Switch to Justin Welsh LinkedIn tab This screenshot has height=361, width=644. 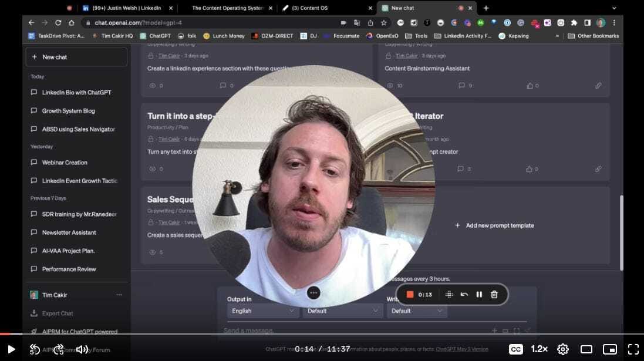click(x=126, y=8)
